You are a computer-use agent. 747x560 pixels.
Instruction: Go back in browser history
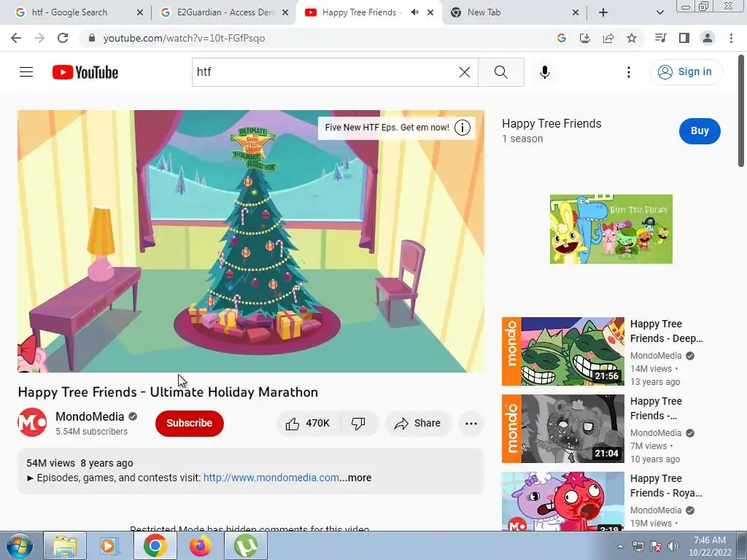click(16, 38)
